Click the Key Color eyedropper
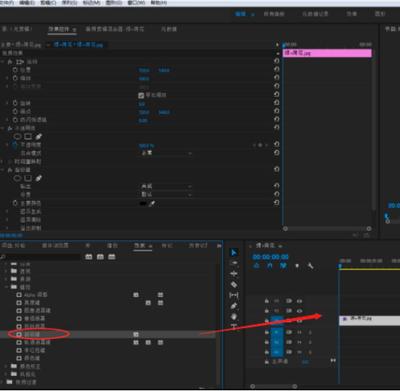Viewport: 400px width, 391px height. click(152, 203)
